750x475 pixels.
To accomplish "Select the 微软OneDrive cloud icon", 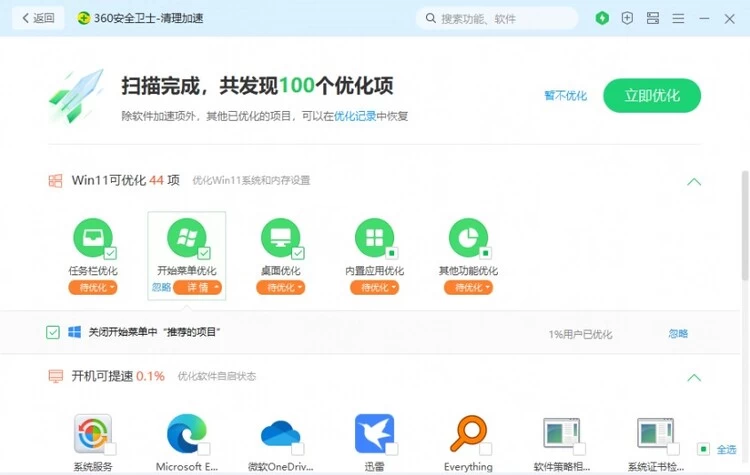I will pyautogui.click(x=280, y=433).
